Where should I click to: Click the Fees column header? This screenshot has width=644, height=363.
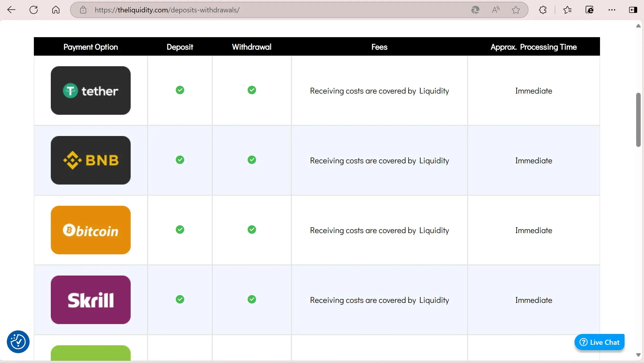click(379, 47)
